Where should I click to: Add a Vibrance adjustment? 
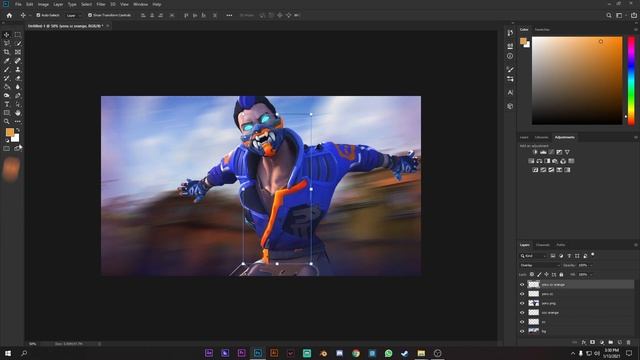567,152
